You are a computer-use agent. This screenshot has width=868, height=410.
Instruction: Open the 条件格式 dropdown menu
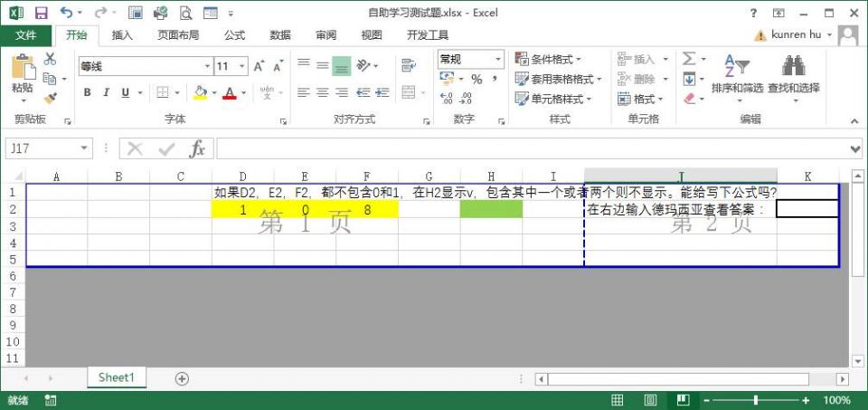click(553, 59)
